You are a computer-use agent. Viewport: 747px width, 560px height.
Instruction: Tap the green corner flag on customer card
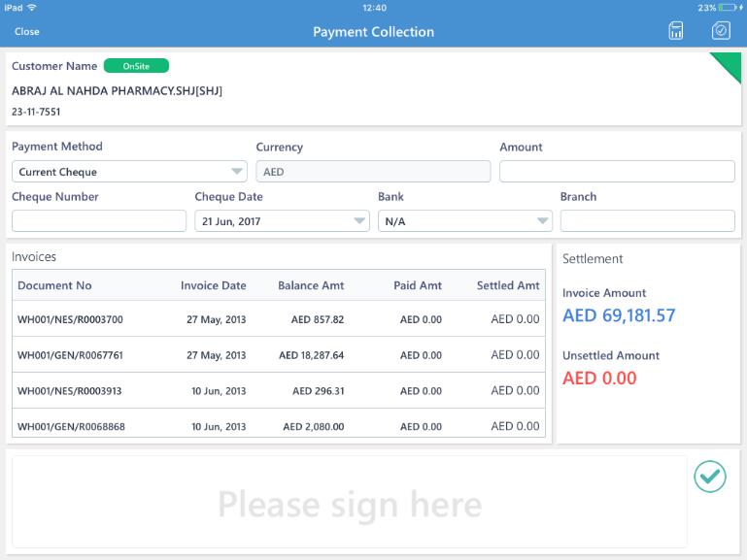(x=729, y=64)
